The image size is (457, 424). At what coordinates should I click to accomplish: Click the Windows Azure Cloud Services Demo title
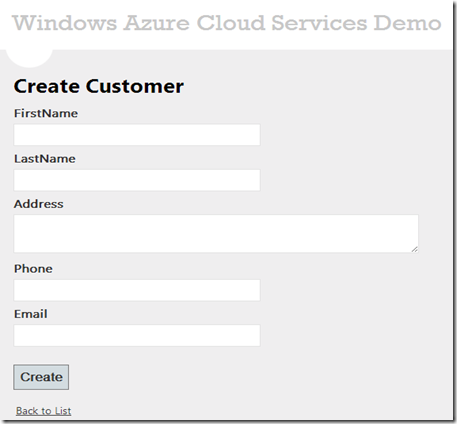(227, 23)
